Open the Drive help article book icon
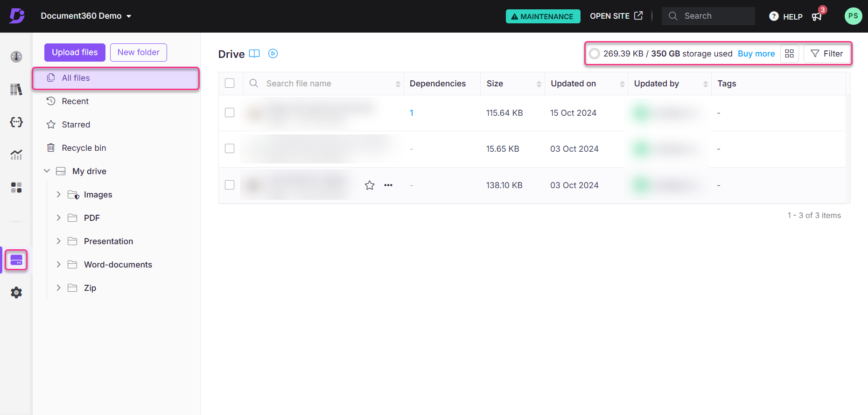The image size is (868, 415). (x=254, y=54)
